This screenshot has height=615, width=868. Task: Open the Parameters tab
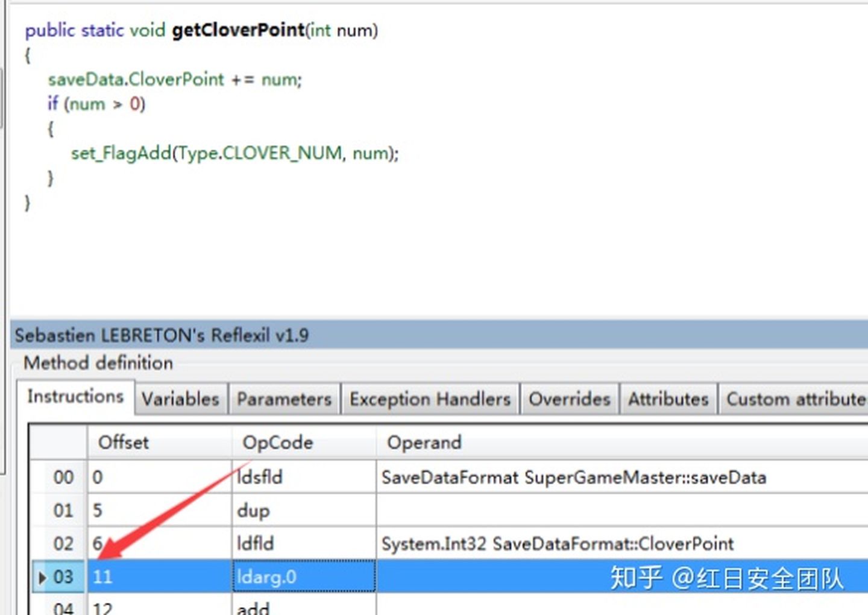pyautogui.click(x=284, y=399)
